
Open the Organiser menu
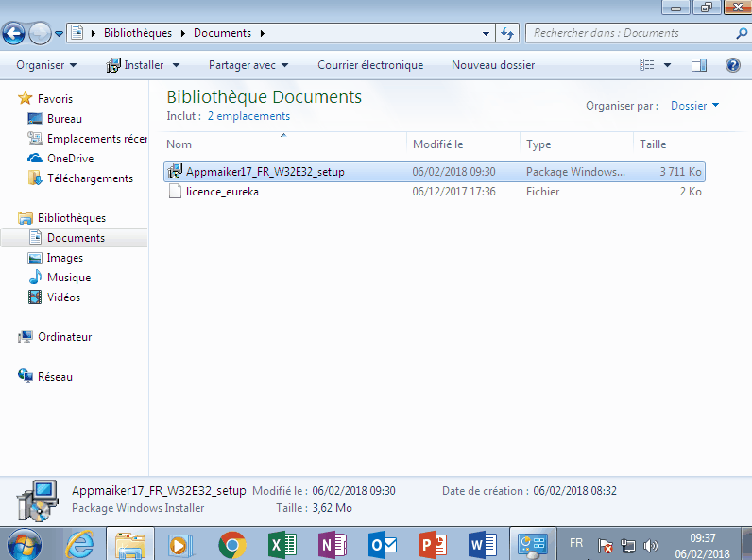click(x=46, y=65)
